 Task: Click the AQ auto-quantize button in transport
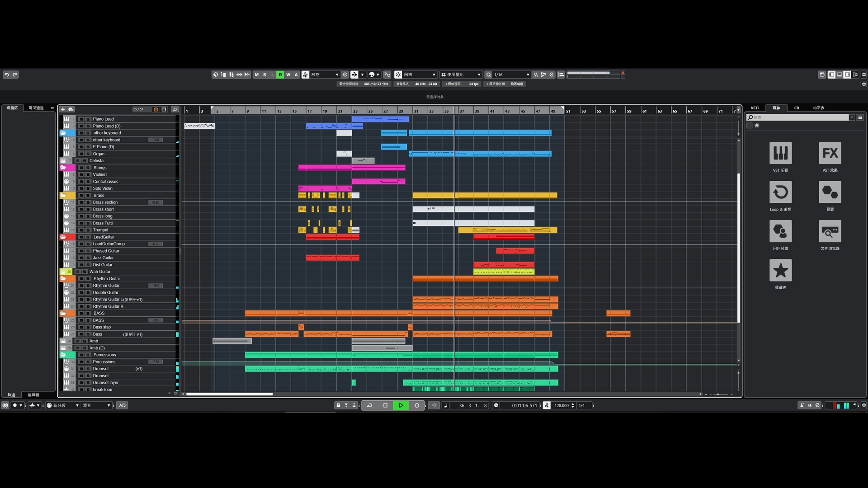tap(122, 405)
